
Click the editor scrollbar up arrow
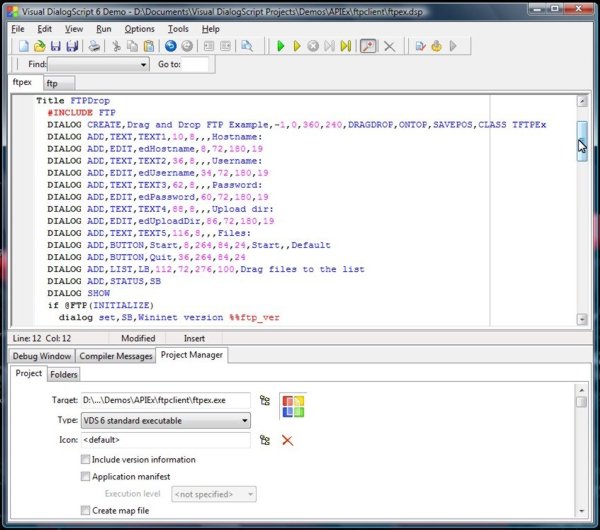coord(582,101)
